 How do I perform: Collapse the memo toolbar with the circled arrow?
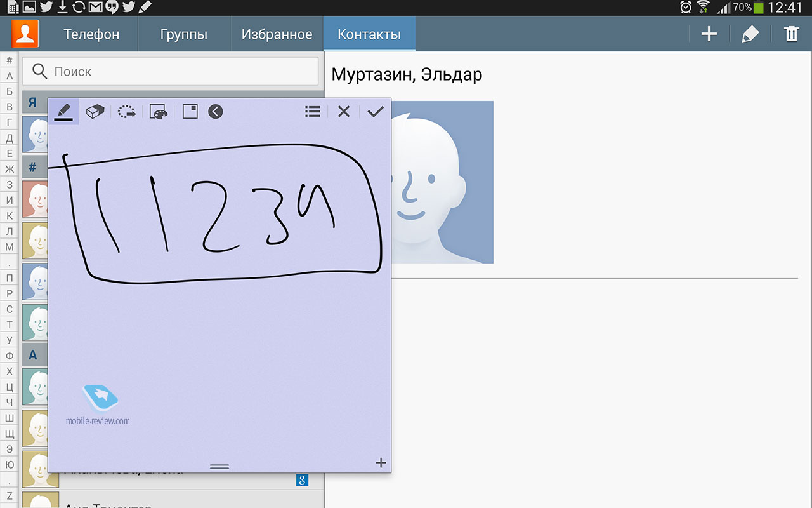tap(216, 112)
